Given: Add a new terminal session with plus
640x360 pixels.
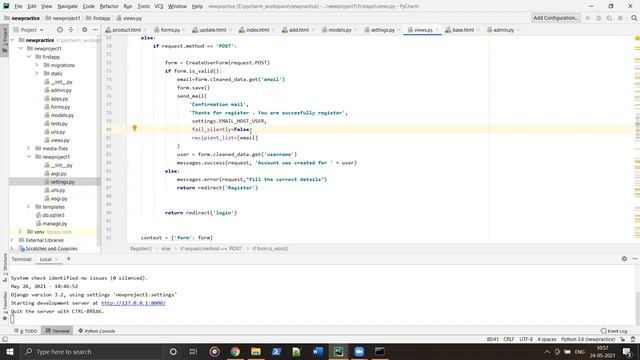Looking at the screenshot, I should pyautogui.click(x=68, y=259).
